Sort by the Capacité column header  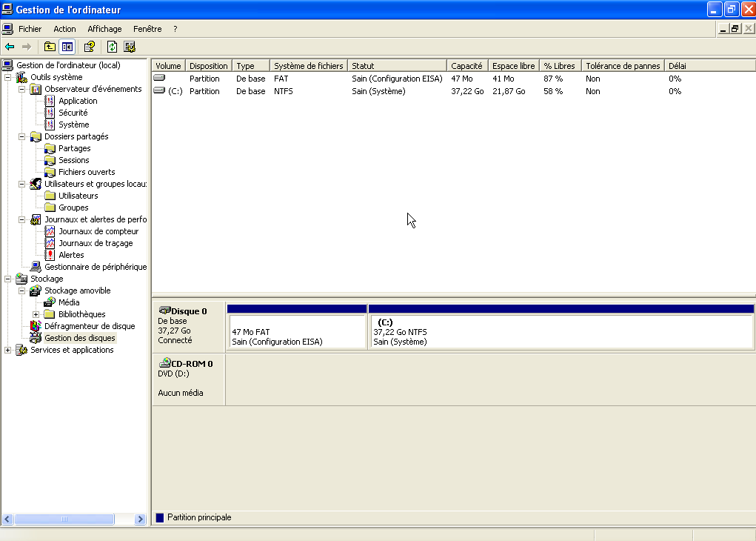467,66
